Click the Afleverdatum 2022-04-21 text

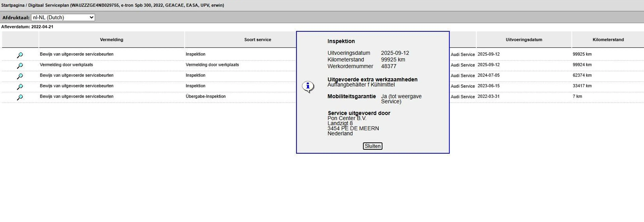click(27, 27)
